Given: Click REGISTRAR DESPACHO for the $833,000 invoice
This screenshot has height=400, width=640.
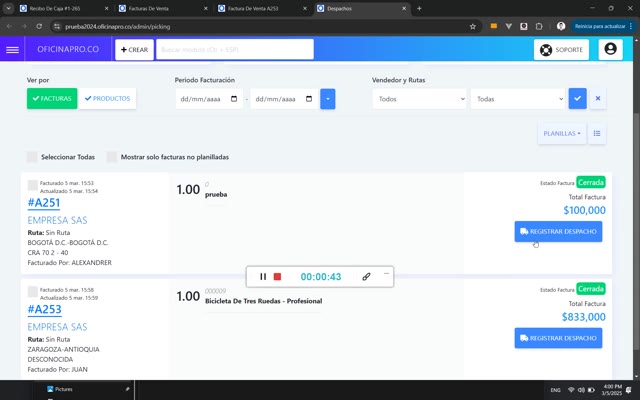Looking at the screenshot, I should click(558, 338).
